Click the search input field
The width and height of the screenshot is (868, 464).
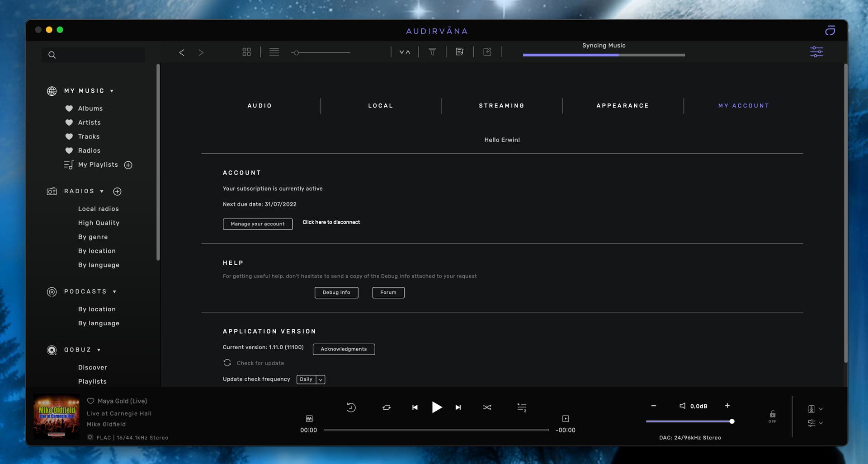(94, 55)
